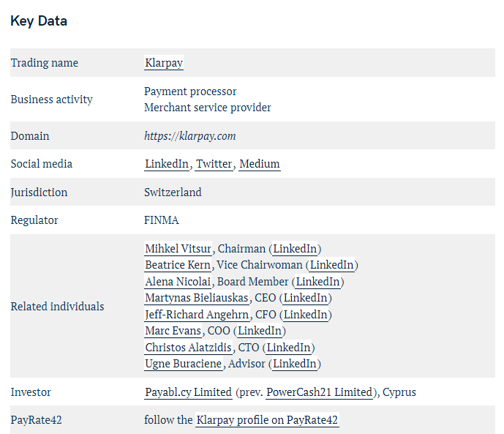Click the Ugne Buraciene name link
The height and width of the screenshot is (434, 504).
184,364
